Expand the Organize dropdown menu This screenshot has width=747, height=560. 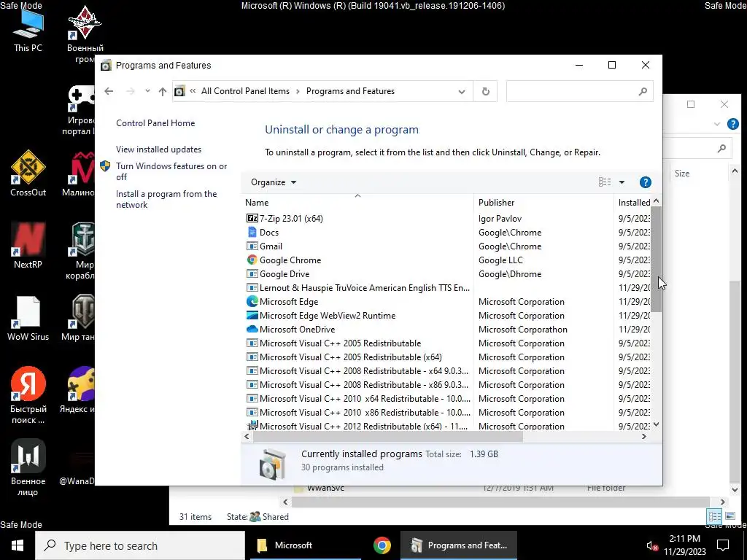coord(274,182)
